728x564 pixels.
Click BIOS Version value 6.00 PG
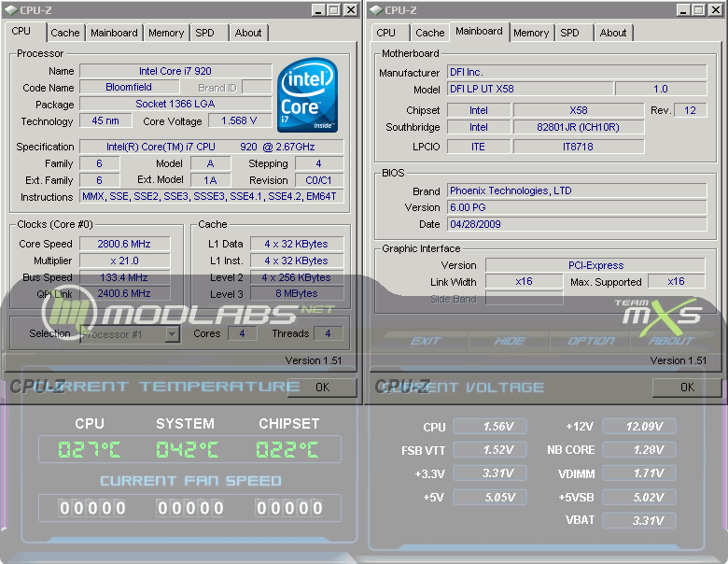pos(577,207)
